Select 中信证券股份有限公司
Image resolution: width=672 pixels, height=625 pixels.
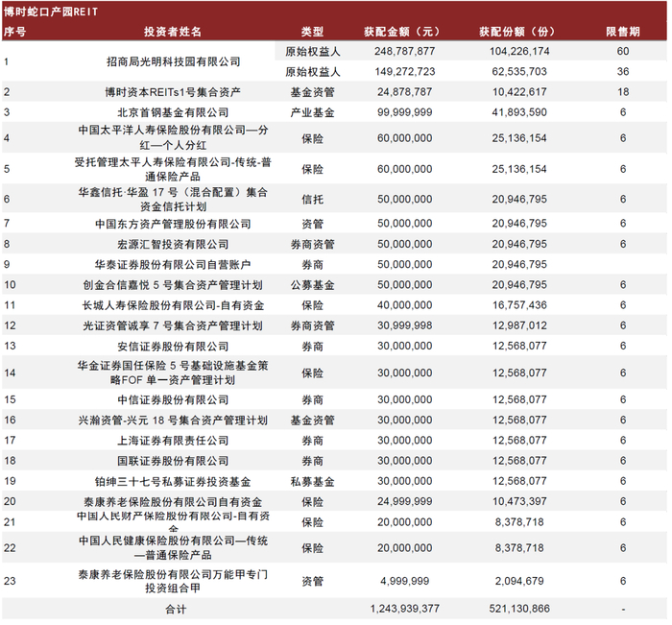tap(173, 400)
